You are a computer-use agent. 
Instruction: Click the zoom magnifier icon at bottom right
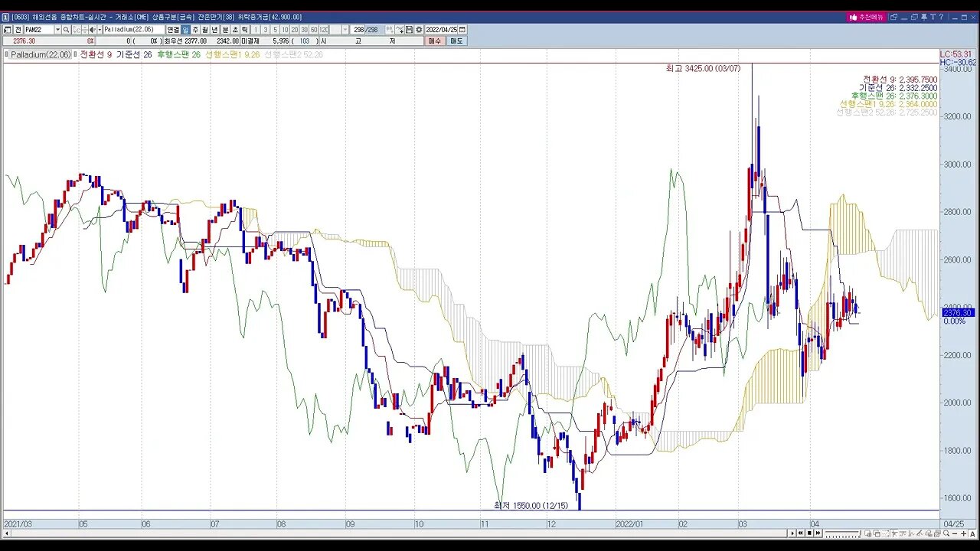(x=946, y=533)
